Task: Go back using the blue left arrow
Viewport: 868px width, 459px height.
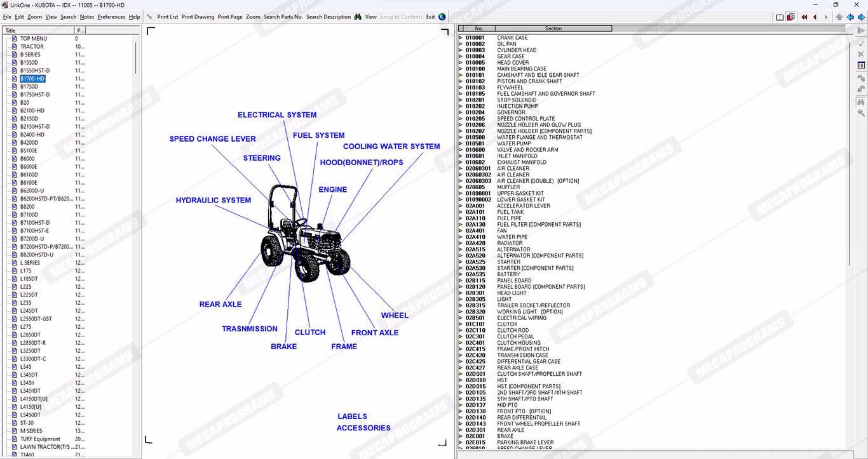Action: (850, 17)
